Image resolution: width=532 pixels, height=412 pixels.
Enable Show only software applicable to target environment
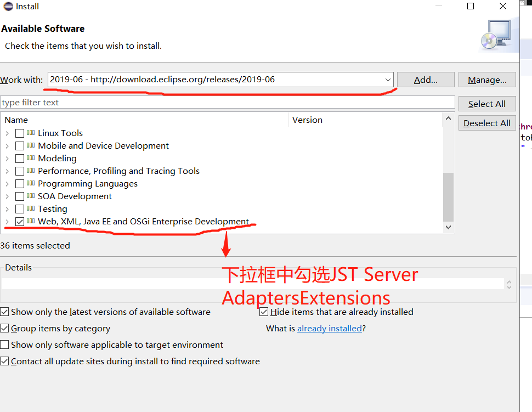4,345
